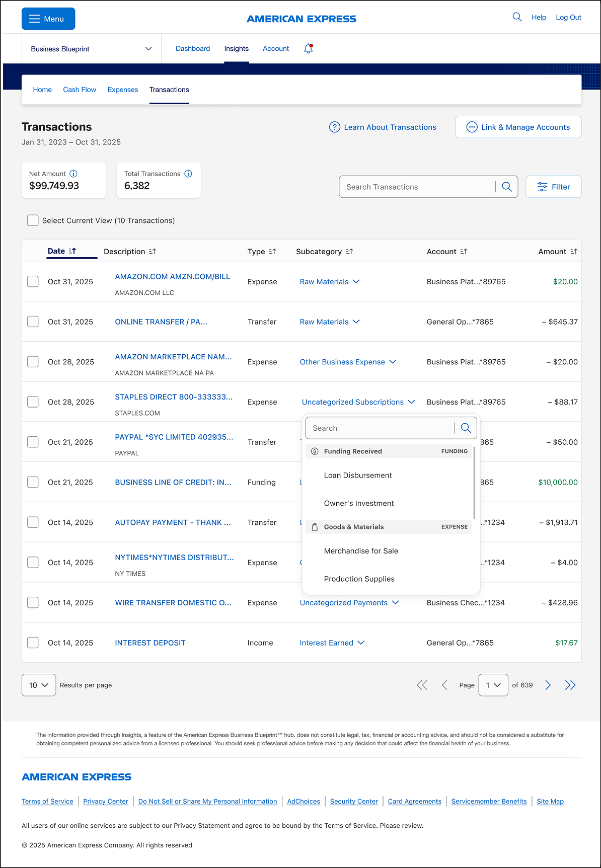Open the main Menu button
The height and width of the screenshot is (868, 601).
(x=48, y=19)
